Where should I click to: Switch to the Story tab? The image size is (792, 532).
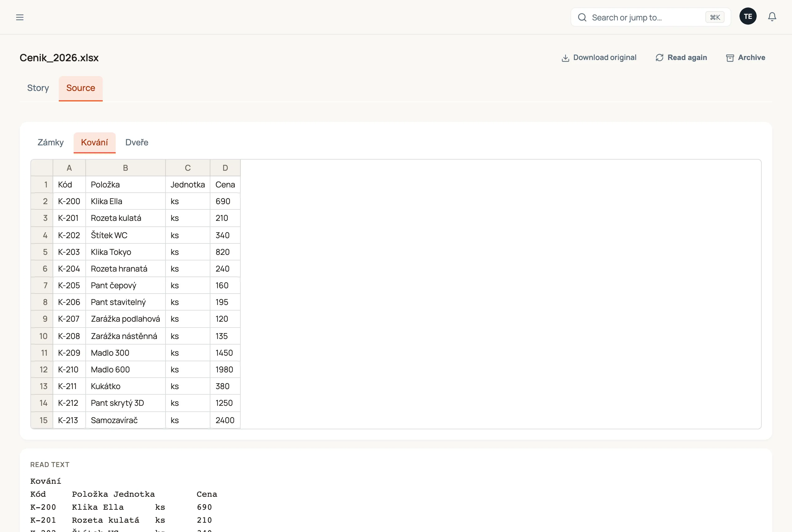pyautogui.click(x=38, y=88)
